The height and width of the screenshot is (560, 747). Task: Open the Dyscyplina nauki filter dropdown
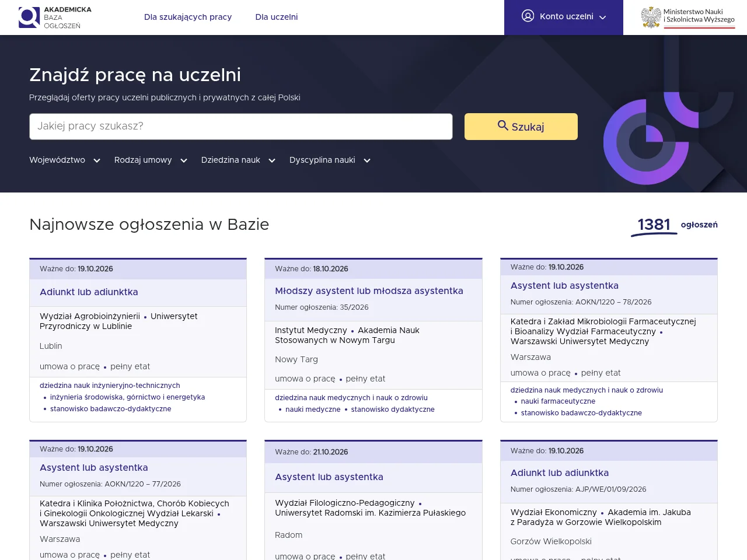coord(330,160)
